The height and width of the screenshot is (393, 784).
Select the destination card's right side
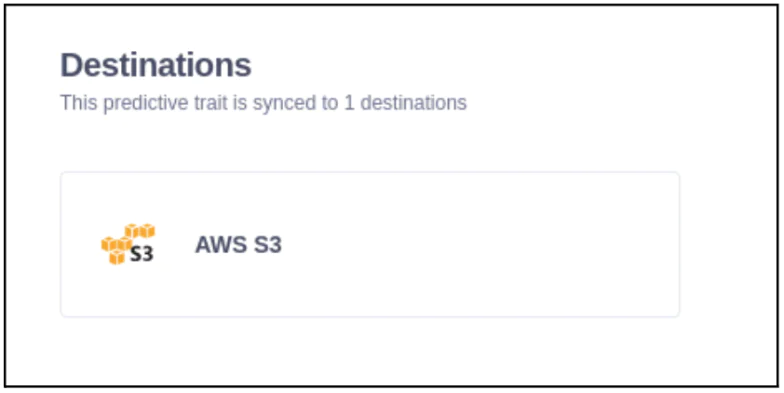click(x=600, y=244)
